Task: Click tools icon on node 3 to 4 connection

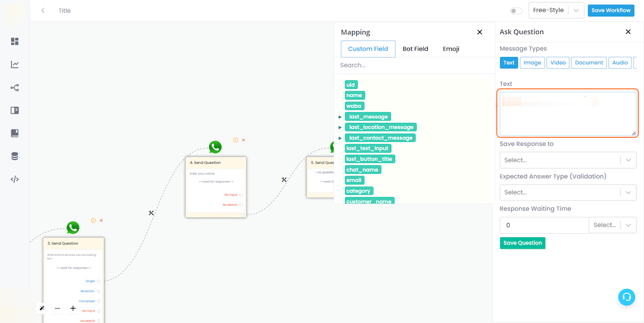Action: pos(151,213)
